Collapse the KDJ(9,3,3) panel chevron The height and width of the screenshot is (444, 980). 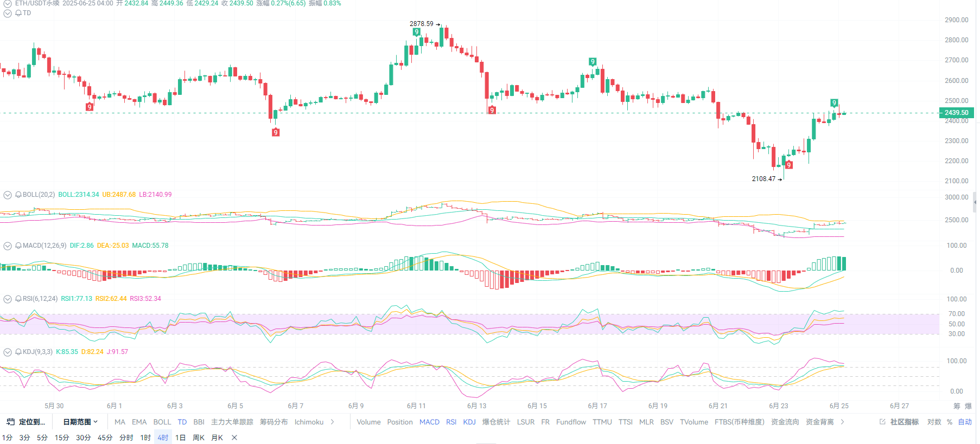(x=8, y=352)
